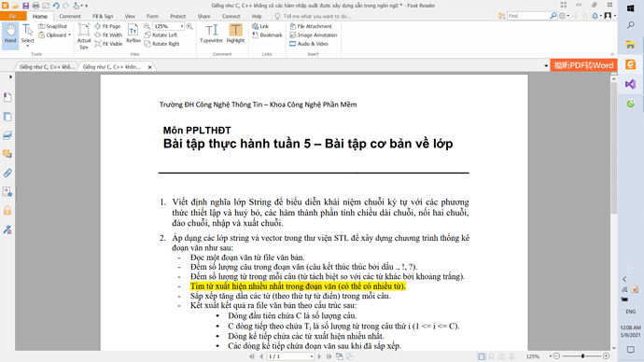
Task: Open the Form ribbon tab
Action: 152,17
